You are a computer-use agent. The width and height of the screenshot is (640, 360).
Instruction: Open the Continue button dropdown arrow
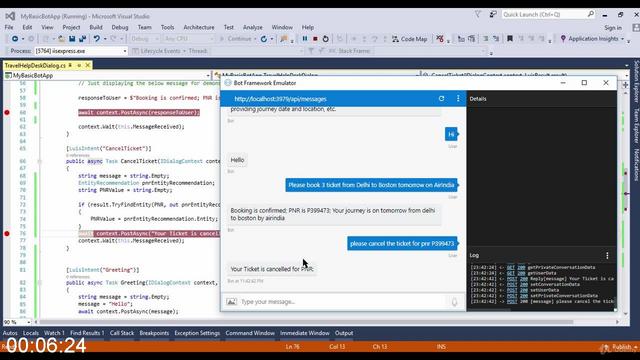(255, 39)
